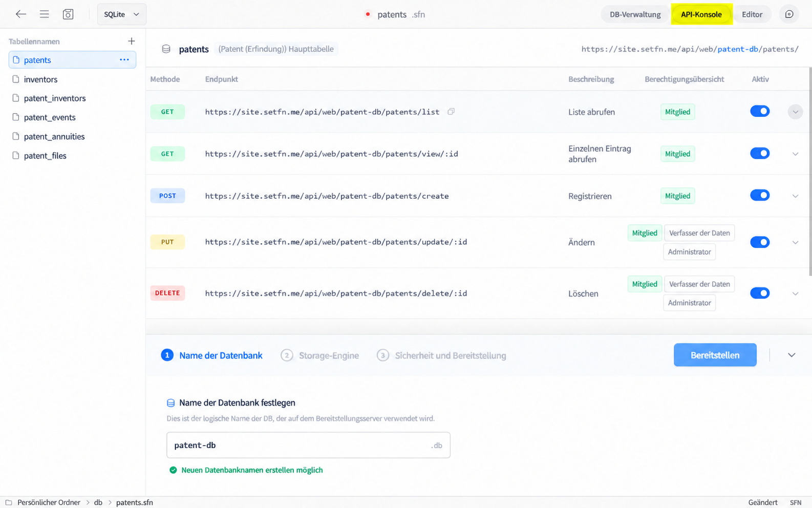Disable the GET view/:id endpoint toggle
This screenshot has height=508, width=812.
point(760,153)
